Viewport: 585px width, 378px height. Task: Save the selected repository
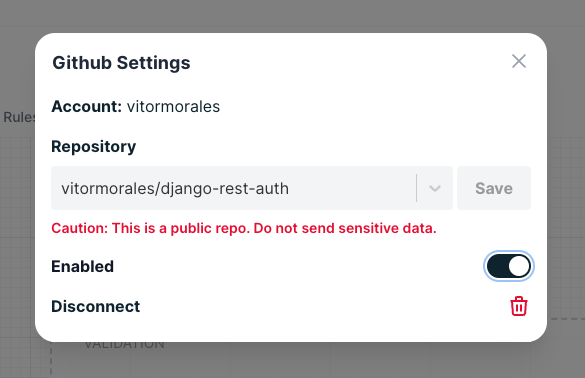[494, 188]
